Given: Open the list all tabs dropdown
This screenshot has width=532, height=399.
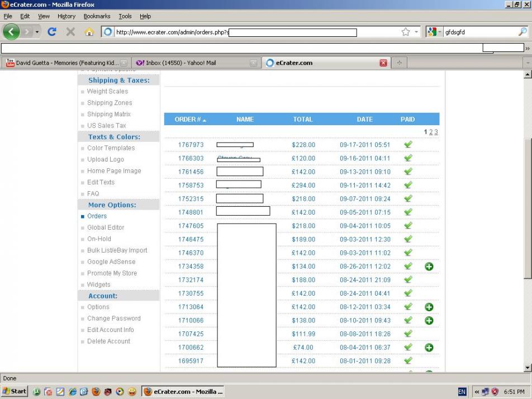Looking at the screenshot, I should click(x=526, y=63).
